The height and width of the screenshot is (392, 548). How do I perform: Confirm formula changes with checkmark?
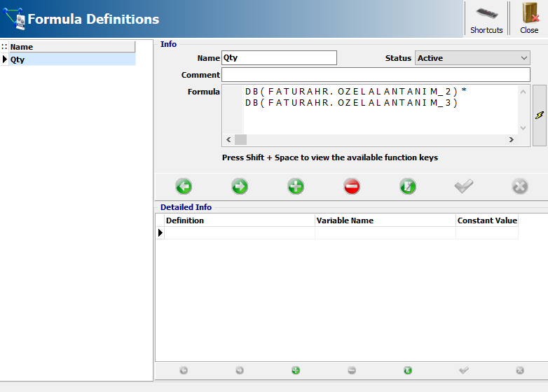[464, 186]
